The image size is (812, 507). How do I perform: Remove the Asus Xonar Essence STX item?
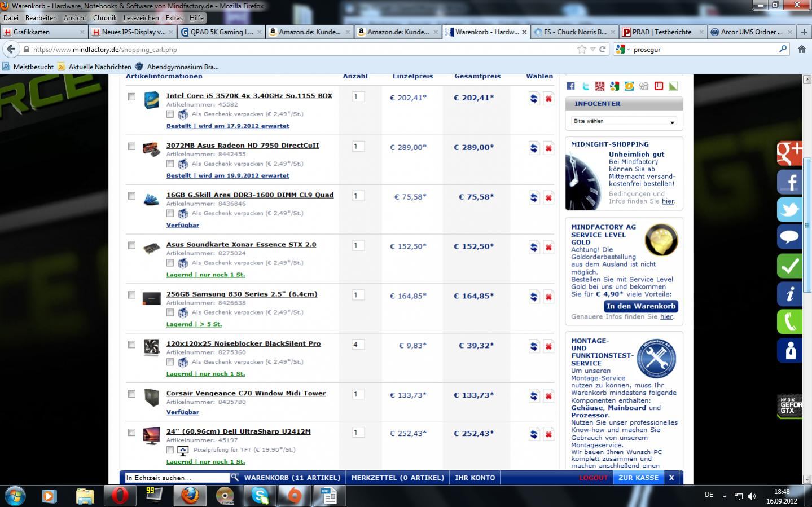click(548, 248)
